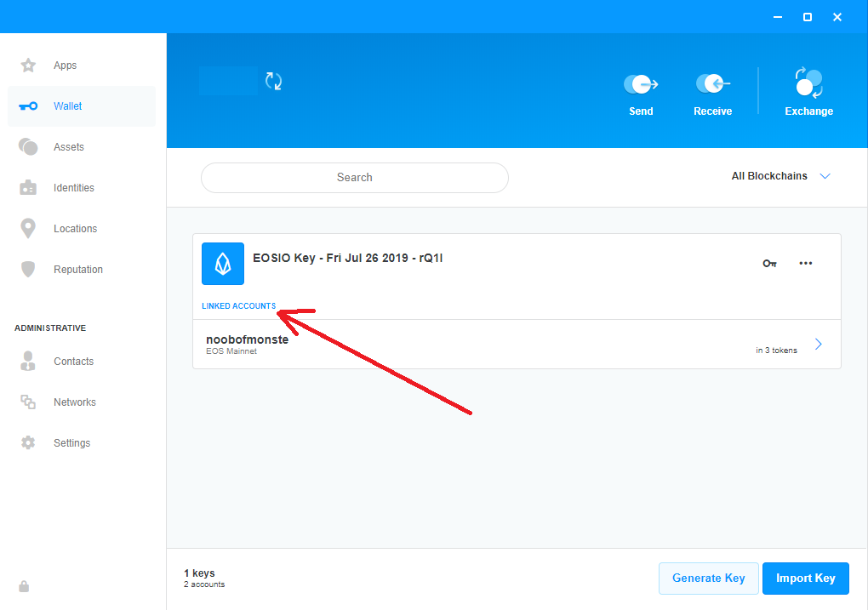This screenshot has height=610, width=868.
Task: Click the Contacts person icon
Action: click(x=28, y=361)
